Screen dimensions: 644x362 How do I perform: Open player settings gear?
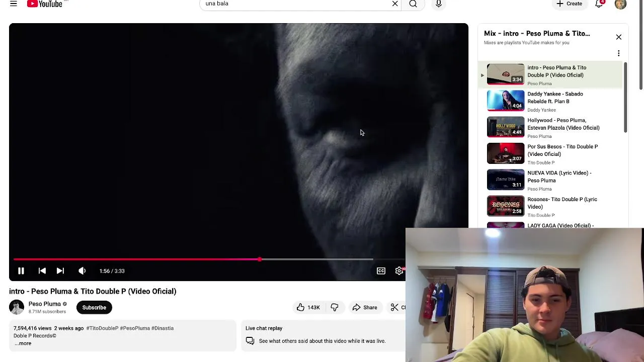(399, 271)
